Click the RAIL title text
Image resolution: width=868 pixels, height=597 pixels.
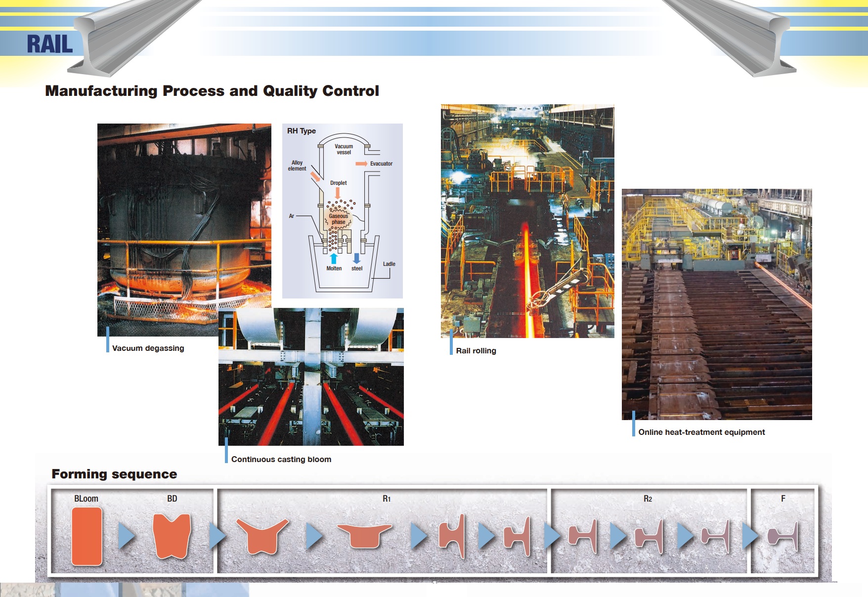(x=49, y=44)
